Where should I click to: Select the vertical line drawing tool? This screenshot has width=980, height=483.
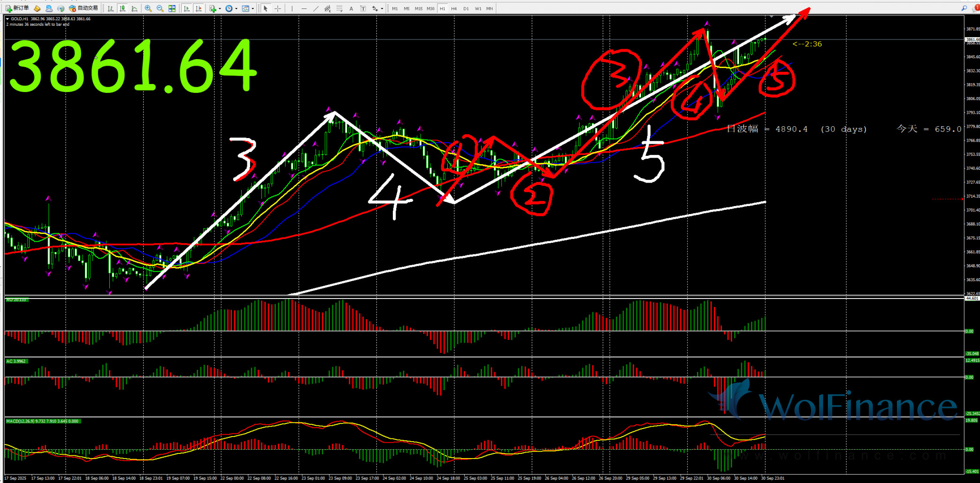[292, 8]
